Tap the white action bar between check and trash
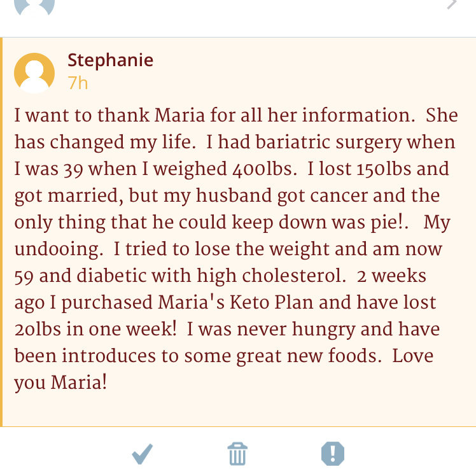The height and width of the screenshot is (469, 476). coord(190,454)
